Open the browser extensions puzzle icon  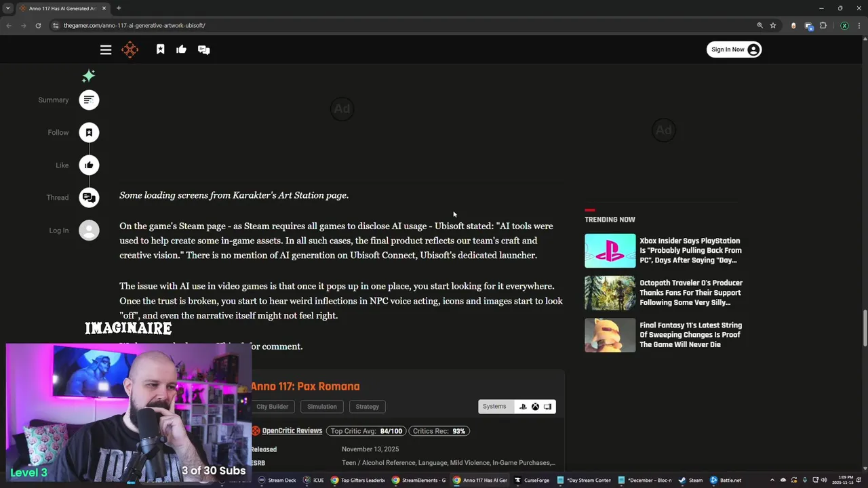click(x=823, y=25)
